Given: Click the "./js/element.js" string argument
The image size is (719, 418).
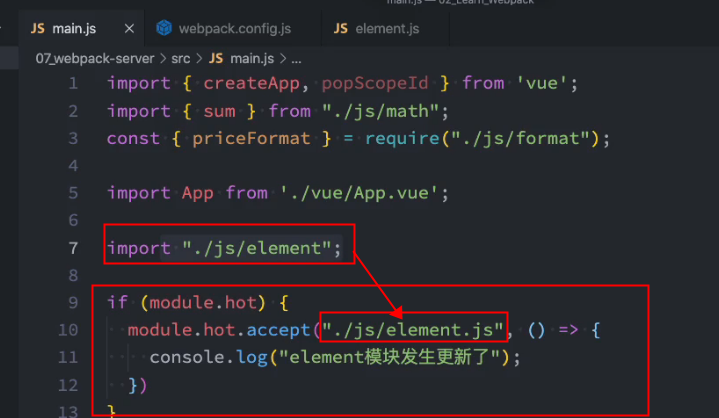Looking at the screenshot, I should [413, 330].
